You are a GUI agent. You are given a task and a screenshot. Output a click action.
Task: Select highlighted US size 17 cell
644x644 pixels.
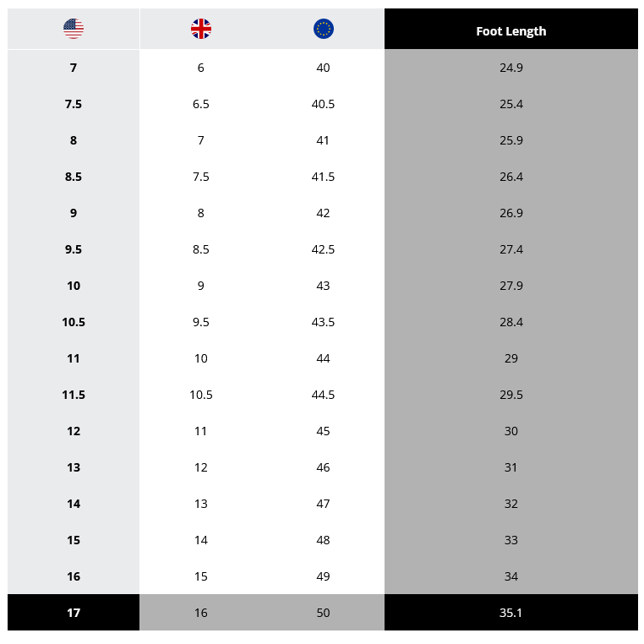point(74,613)
